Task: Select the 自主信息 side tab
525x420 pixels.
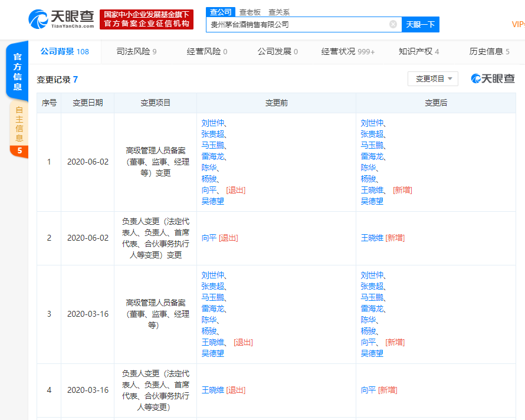Action: click(19, 129)
